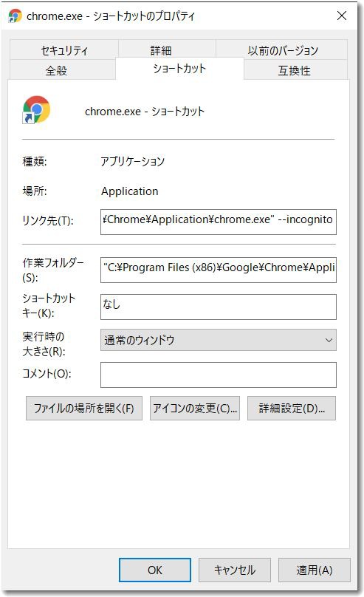Click the 実行時の大きさ(R): label
The image size is (364, 597).
click(44, 344)
